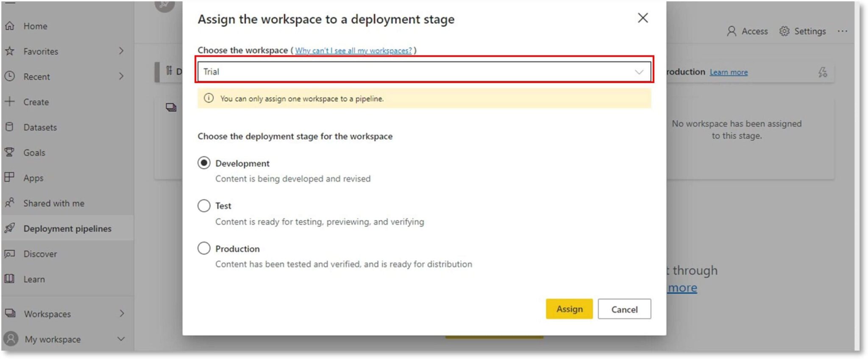Click the Datasets cylinder icon
The width and height of the screenshot is (868, 359).
point(9,127)
